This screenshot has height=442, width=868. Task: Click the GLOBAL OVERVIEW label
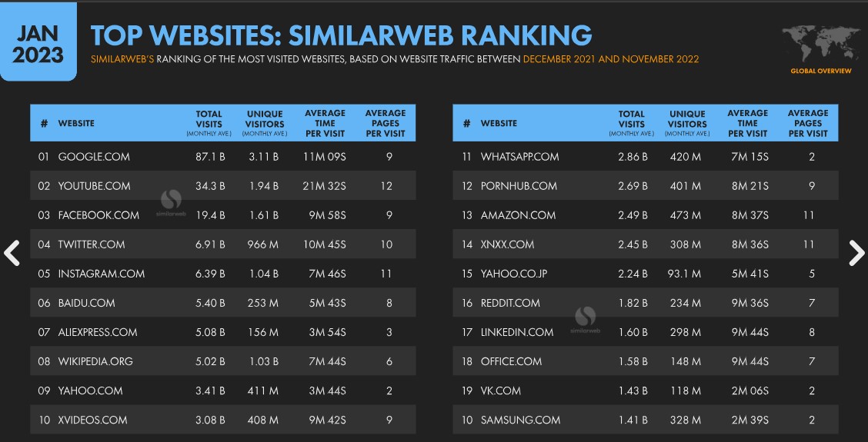(x=821, y=71)
